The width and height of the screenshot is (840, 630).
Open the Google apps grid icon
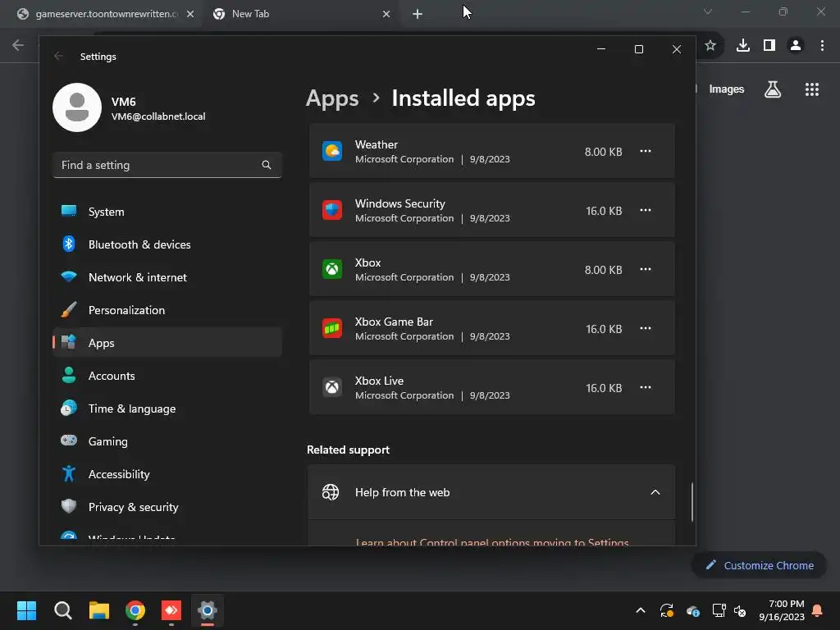click(x=812, y=89)
